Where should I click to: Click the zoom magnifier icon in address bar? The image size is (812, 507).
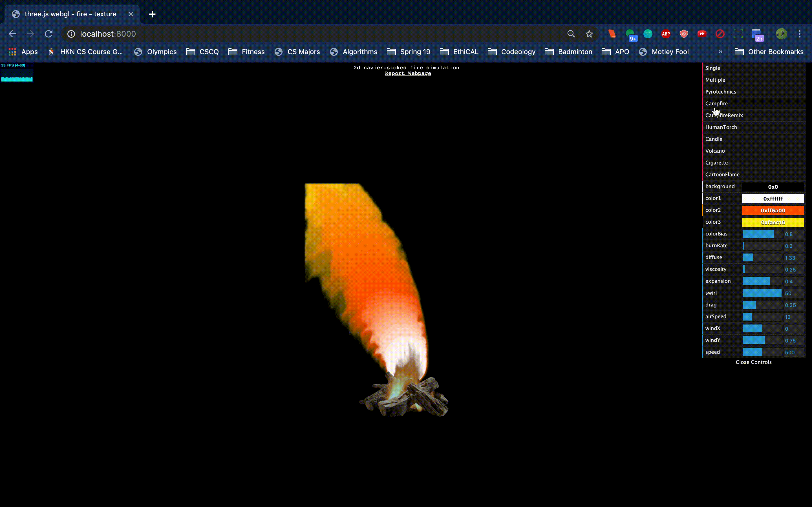571,34
